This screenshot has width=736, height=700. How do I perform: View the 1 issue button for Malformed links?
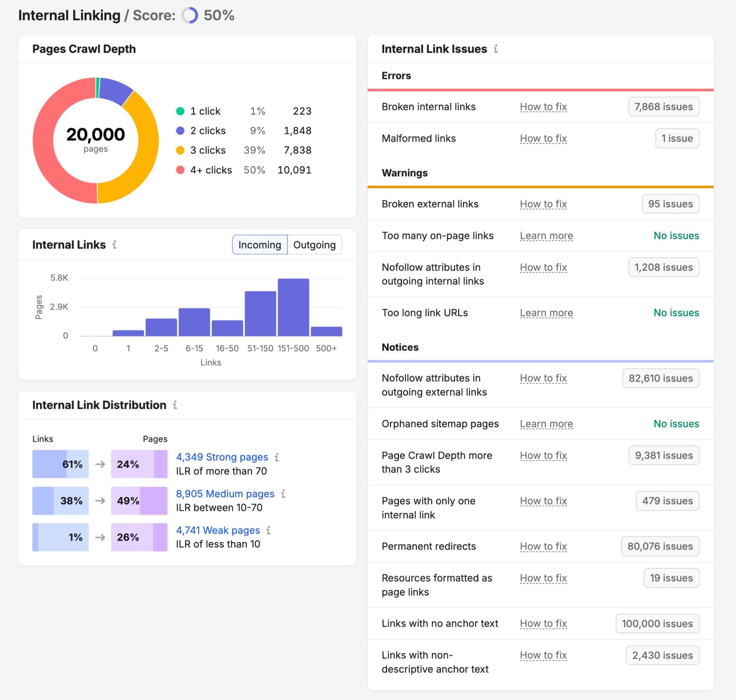click(x=677, y=138)
